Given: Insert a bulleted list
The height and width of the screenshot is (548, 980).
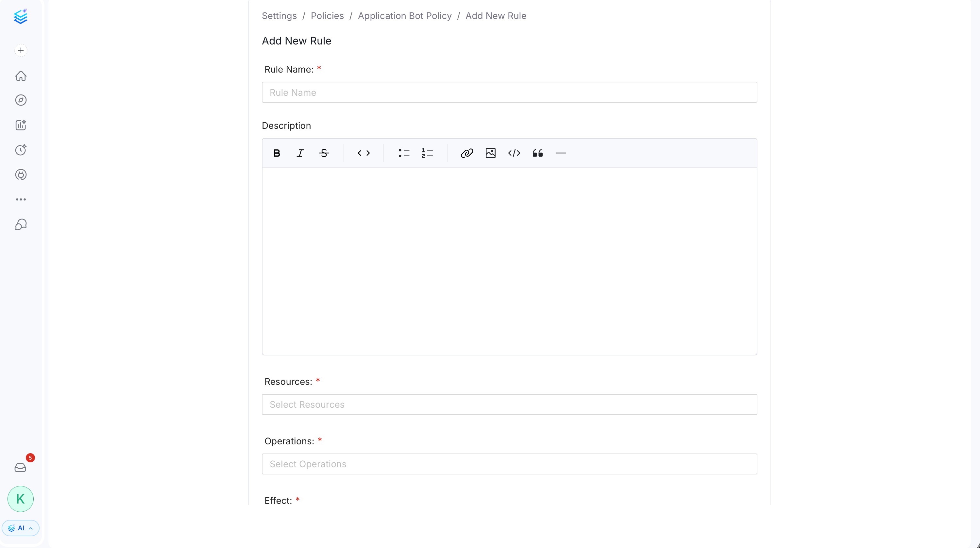Looking at the screenshot, I should pos(404,153).
